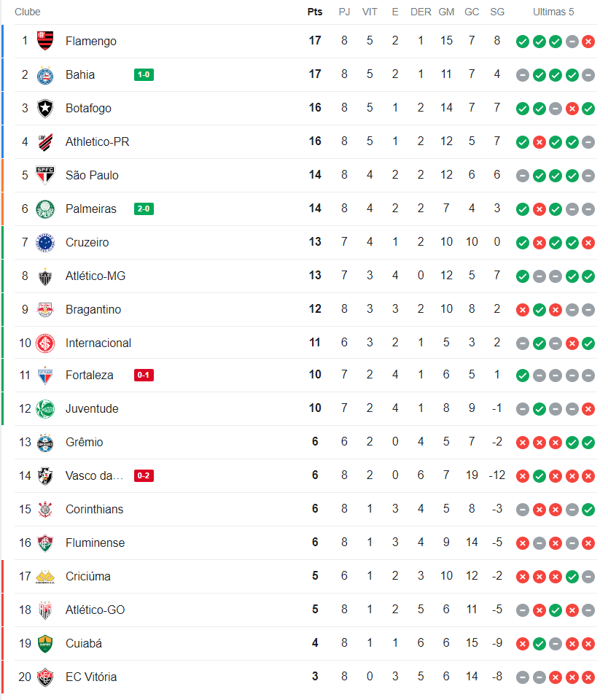The width and height of the screenshot is (608, 700).
Task: Open the Athletico-PR team link
Action: point(97,141)
